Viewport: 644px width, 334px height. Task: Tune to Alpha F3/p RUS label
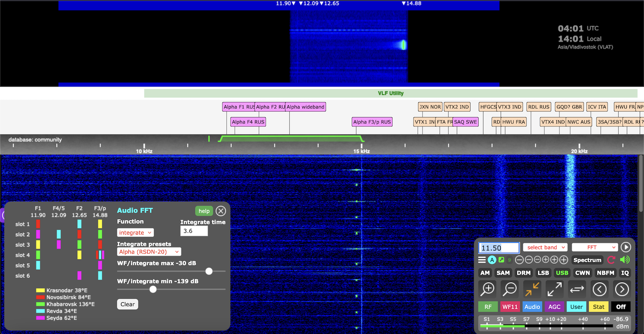pos(372,122)
